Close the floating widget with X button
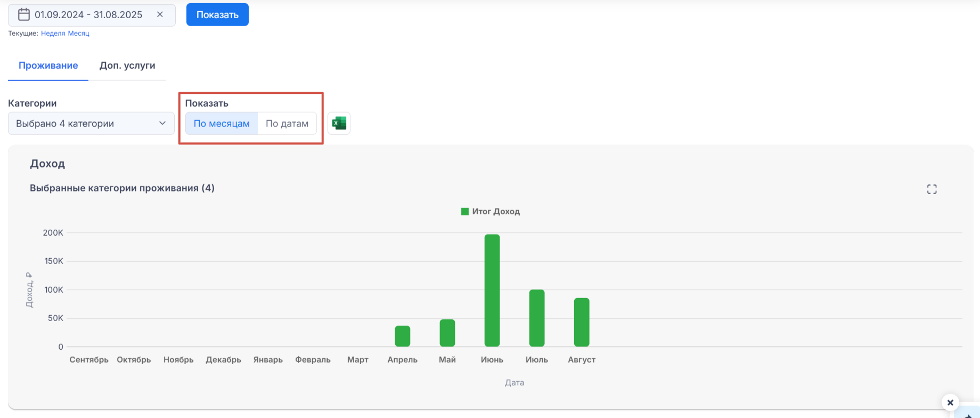This screenshot has height=418, width=980. [950, 403]
